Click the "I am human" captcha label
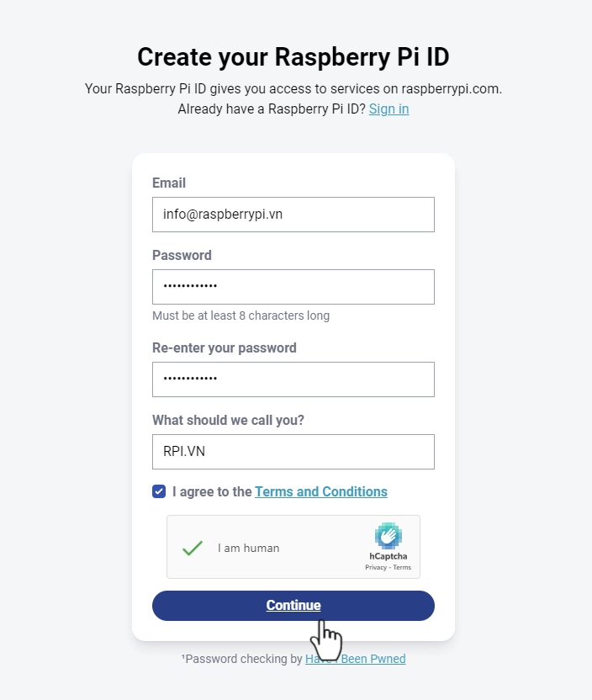The height and width of the screenshot is (700, 592). [x=248, y=548]
